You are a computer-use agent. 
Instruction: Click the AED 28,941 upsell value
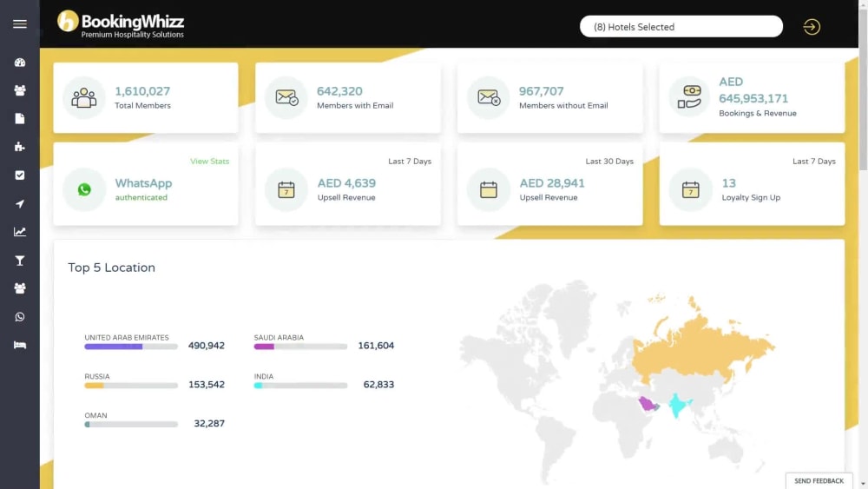pyautogui.click(x=552, y=183)
